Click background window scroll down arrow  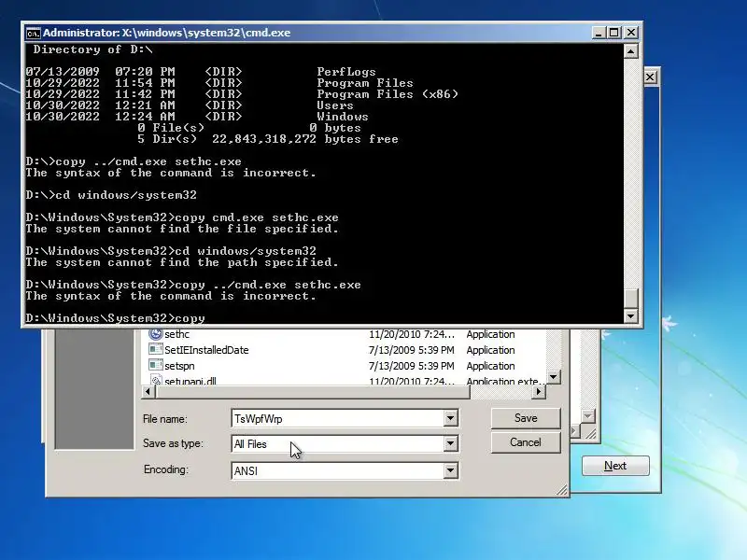[x=588, y=416]
